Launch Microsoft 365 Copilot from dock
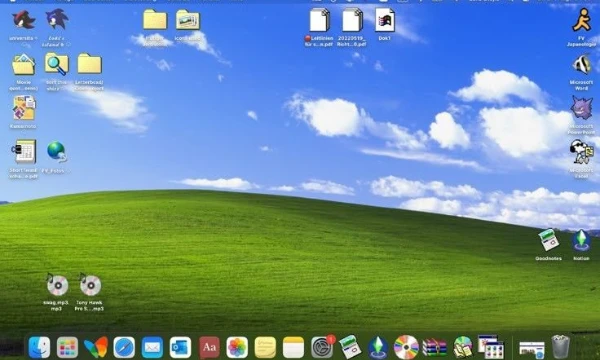Viewport: 600px width, 360px height. tap(96, 347)
